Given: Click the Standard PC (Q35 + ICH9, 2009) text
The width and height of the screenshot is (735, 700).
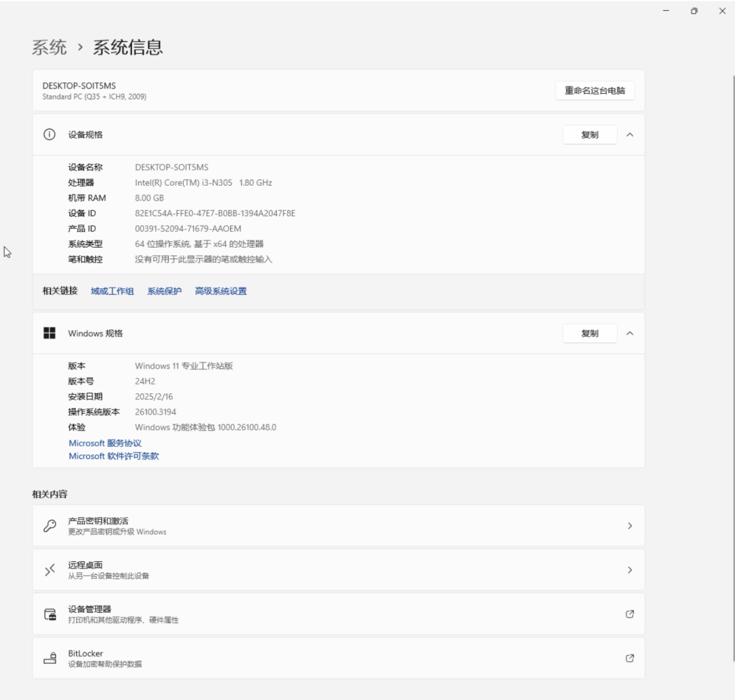Looking at the screenshot, I should click(94, 97).
